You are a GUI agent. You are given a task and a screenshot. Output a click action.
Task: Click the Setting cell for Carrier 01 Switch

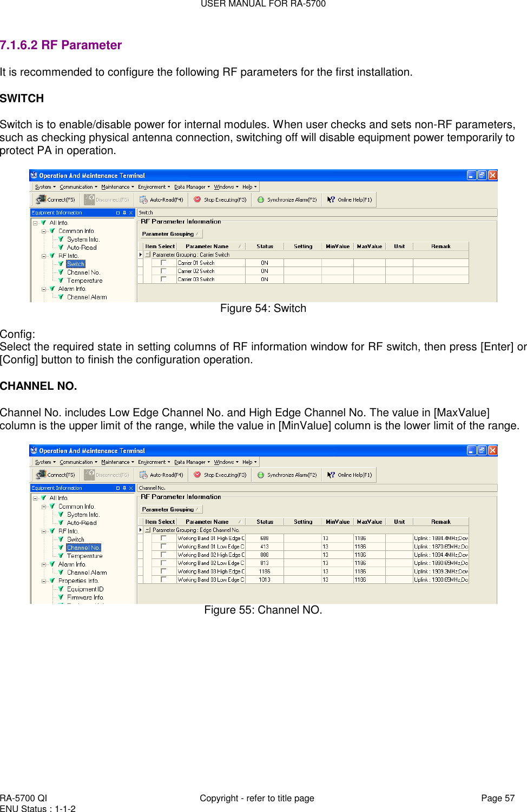[x=302, y=263]
